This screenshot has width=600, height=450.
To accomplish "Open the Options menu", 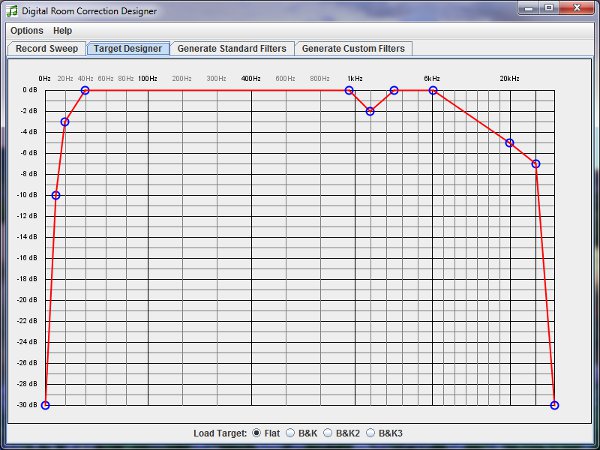I will pos(26,31).
